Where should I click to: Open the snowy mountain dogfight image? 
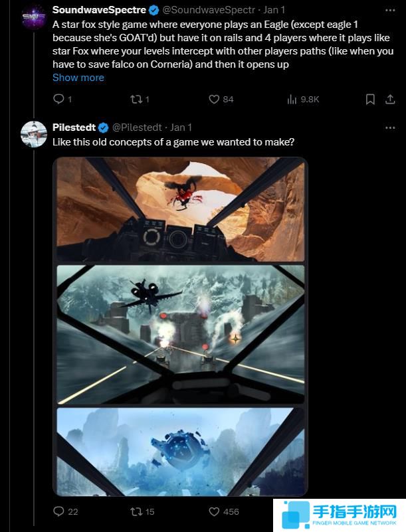(x=180, y=334)
